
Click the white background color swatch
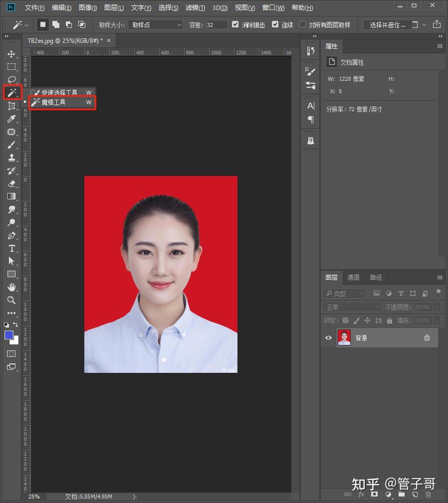[15, 340]
